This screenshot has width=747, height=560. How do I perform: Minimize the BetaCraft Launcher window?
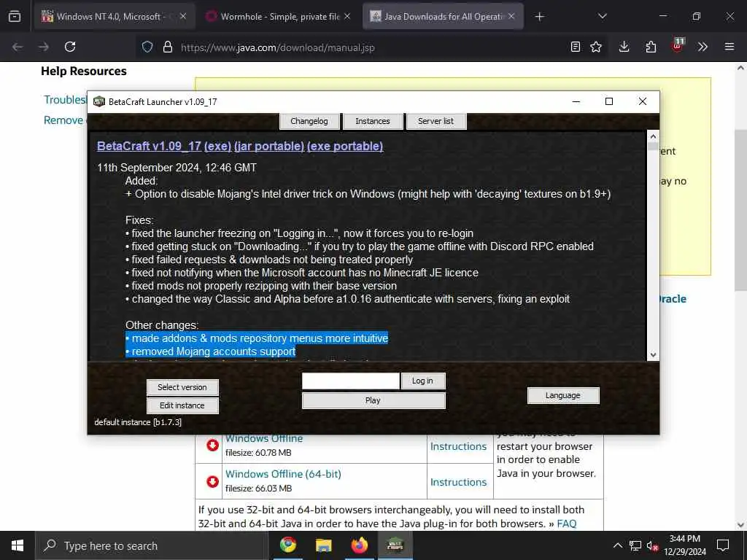tap(576, 101)
